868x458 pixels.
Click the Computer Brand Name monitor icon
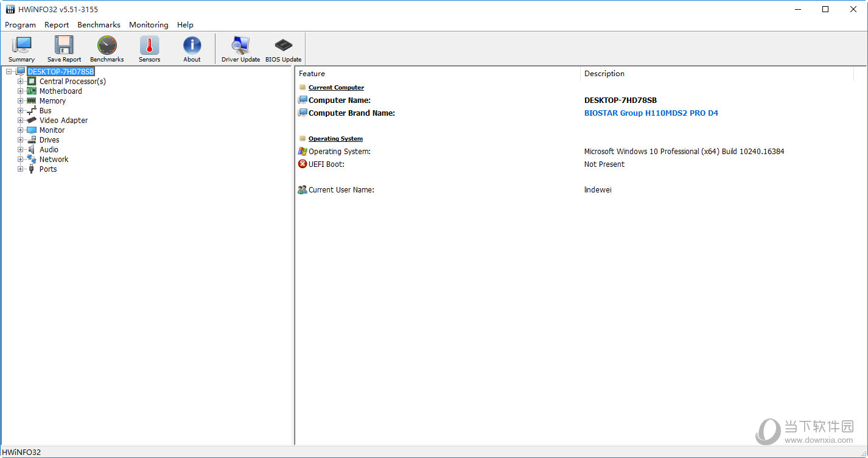pos(303,113)
